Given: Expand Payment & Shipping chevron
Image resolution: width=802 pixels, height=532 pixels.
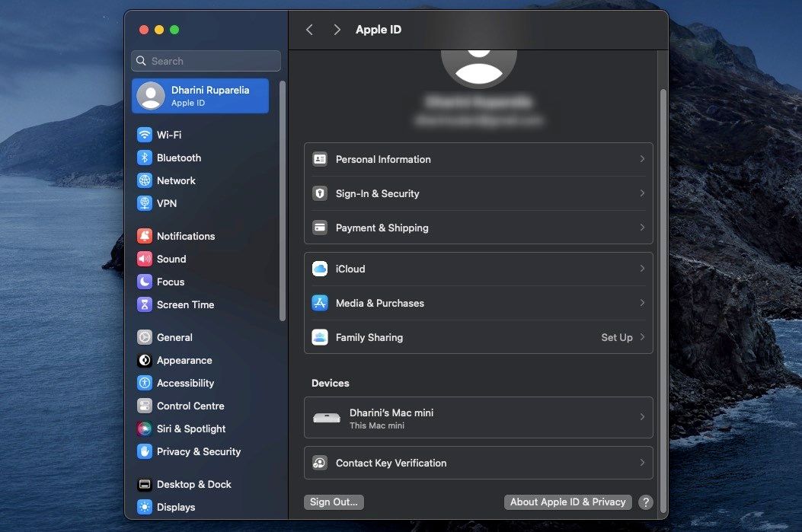Looking at the screenshot, I should [642, 228].
